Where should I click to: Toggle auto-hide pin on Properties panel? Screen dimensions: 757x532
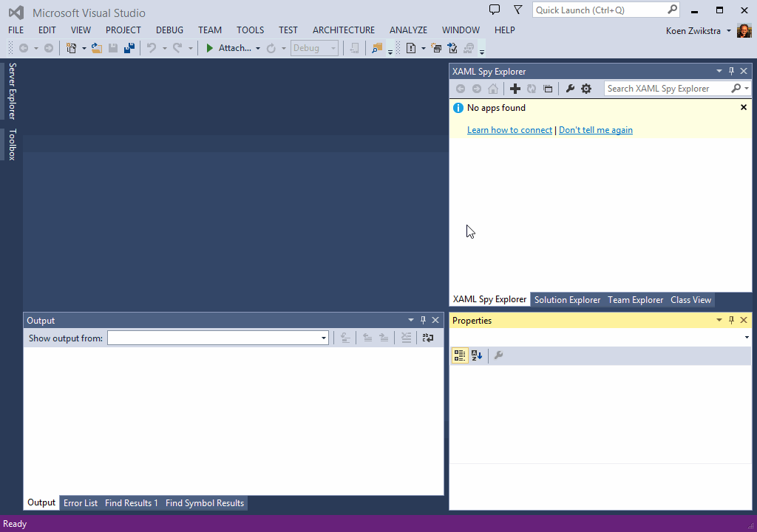[731, 320]
